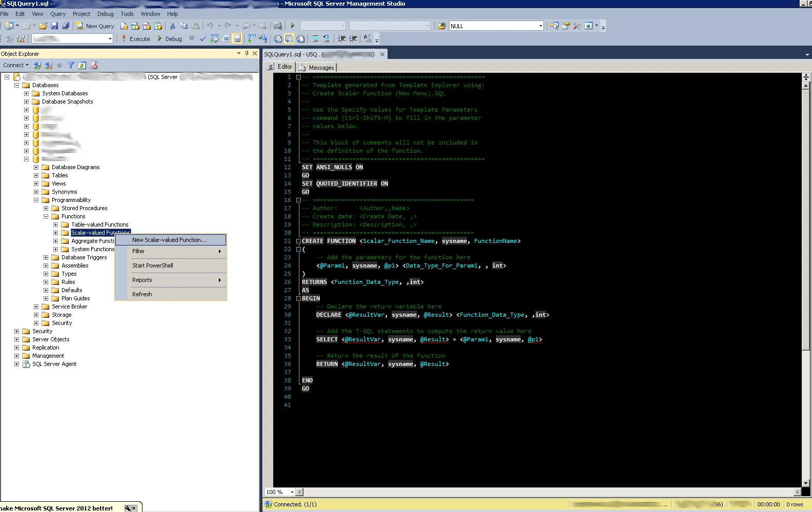Toggle Results to Text output mode

click(277, 38)
